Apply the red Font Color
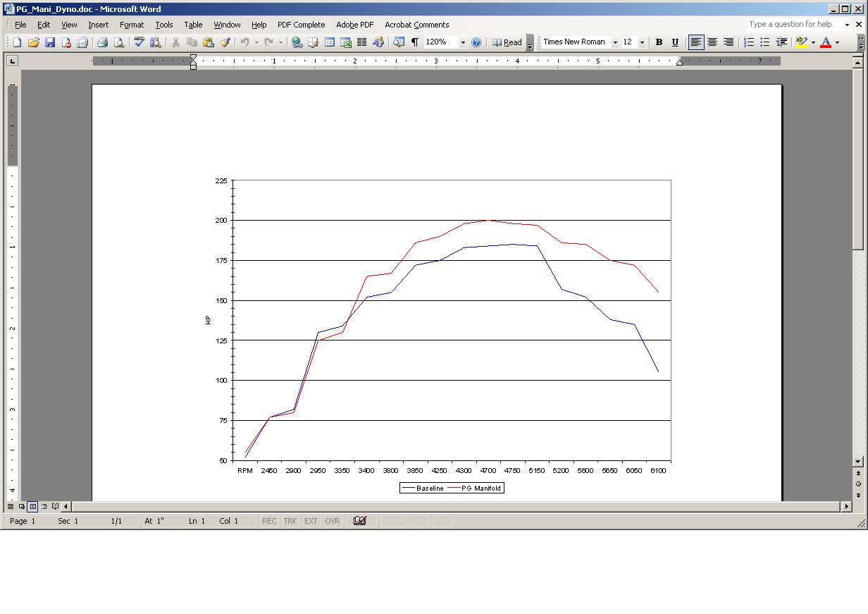The width and height of the screenshot is (868, 614). (x=826, y=42)
